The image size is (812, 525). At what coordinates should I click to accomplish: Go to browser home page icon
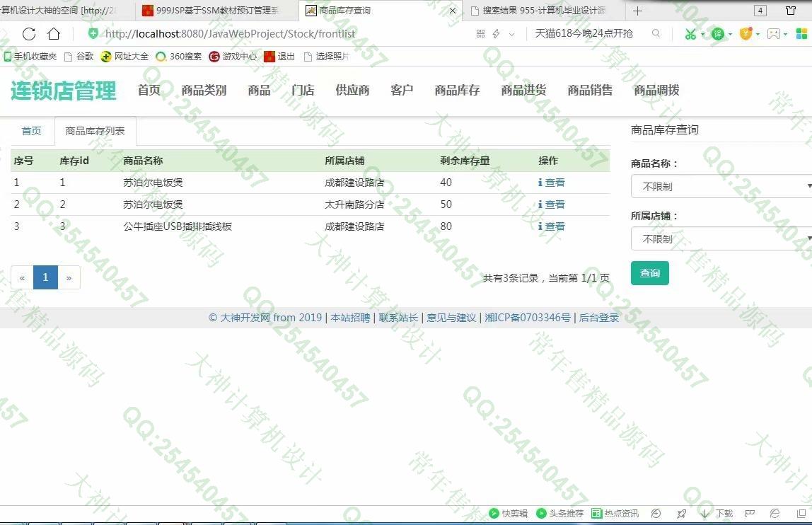[54, 34]
